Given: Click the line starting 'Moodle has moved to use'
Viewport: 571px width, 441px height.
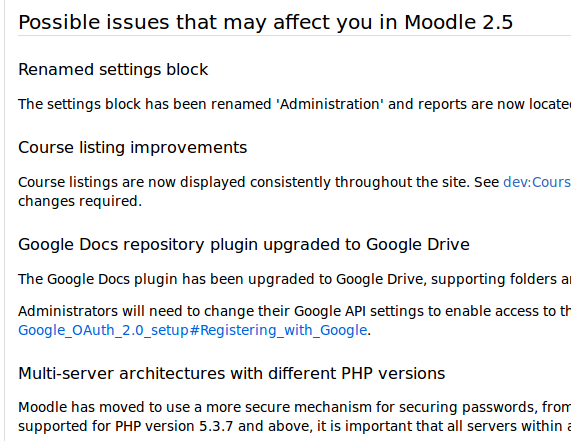Looking at the screenshot, I should [x=295, y=407].
